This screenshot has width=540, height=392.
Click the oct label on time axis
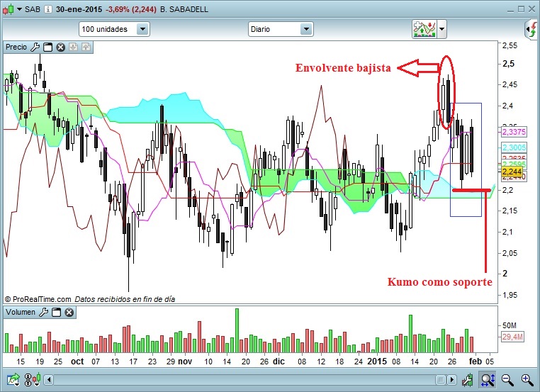point(77,362)
